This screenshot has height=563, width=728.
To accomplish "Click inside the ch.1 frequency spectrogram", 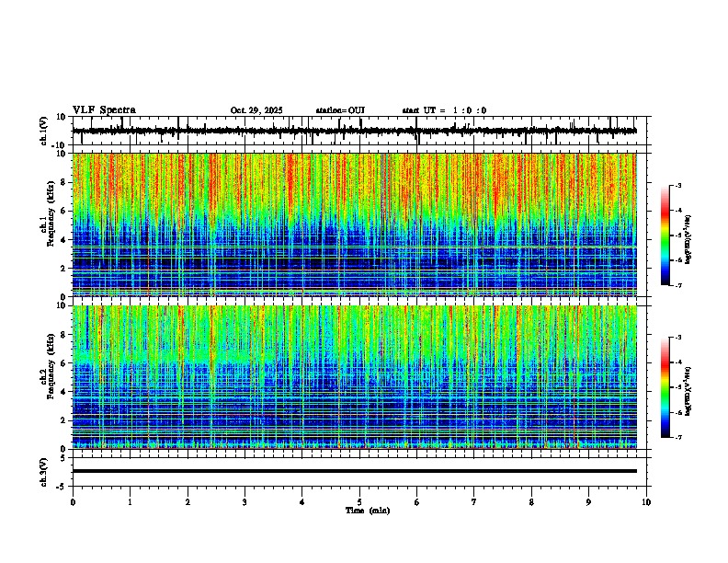I will tap(355, 224).
